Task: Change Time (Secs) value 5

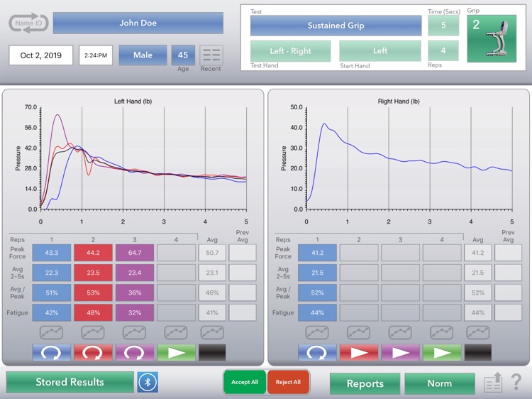Action: [x=443, y=26]
